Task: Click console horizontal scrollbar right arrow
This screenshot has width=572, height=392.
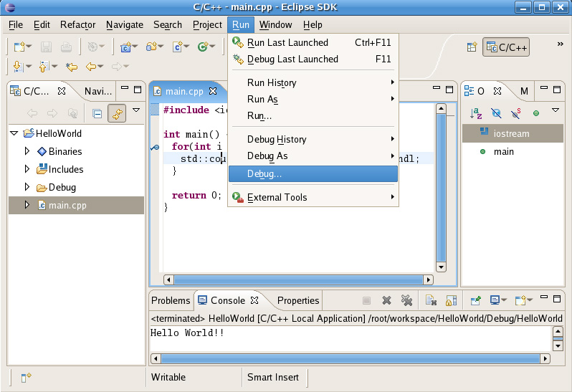Action: coord(545,358)
